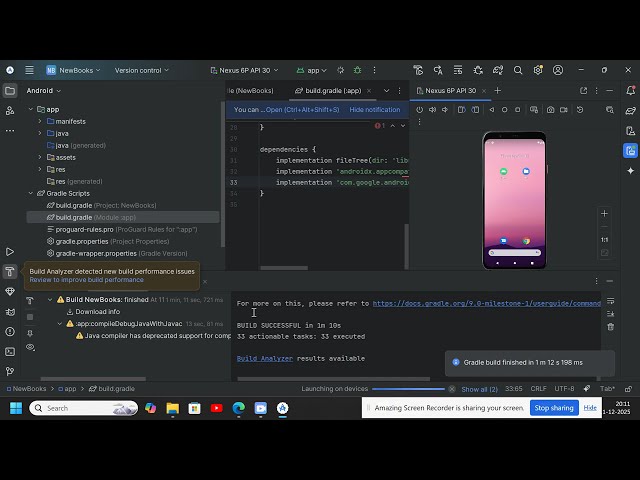Collapse the Build NewBooks finished node
This screenshot has height=480, width=640.
coord(50,300)
